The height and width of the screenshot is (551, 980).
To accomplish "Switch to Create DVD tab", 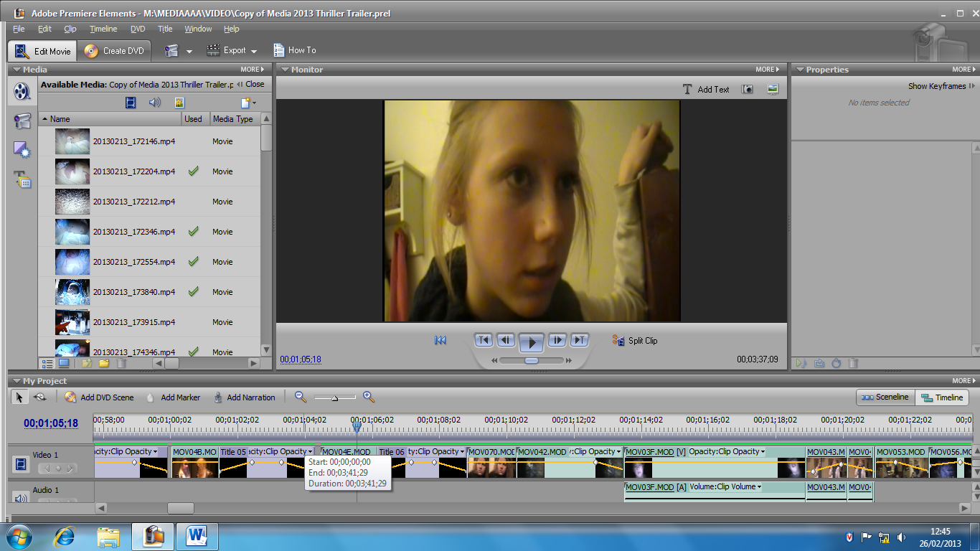I will pos(115,50).
